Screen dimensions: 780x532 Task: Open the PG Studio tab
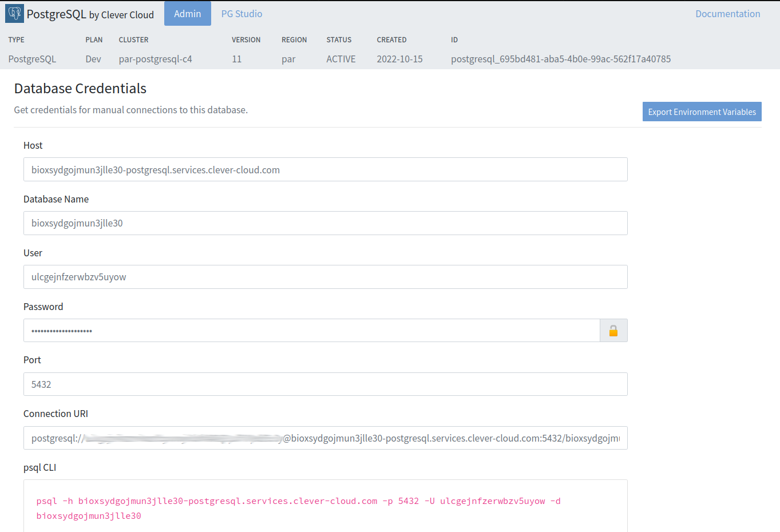pos(241,14)
